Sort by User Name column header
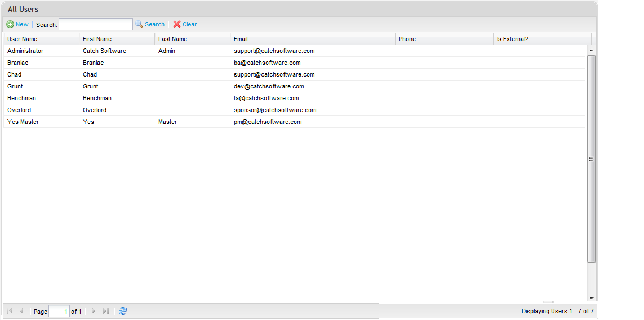 point(23,39)
